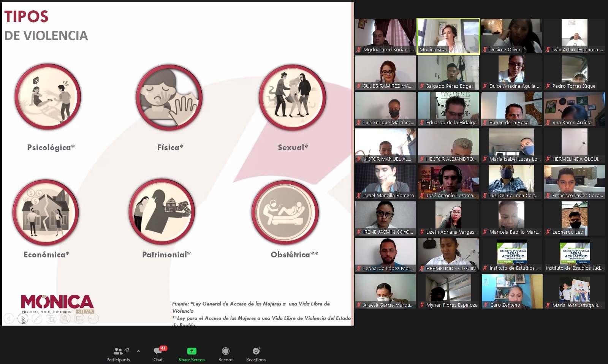Click muted mic icon on Pedro Torres Xique
Viewport: 608px width, 364px height.
[548, 86]
